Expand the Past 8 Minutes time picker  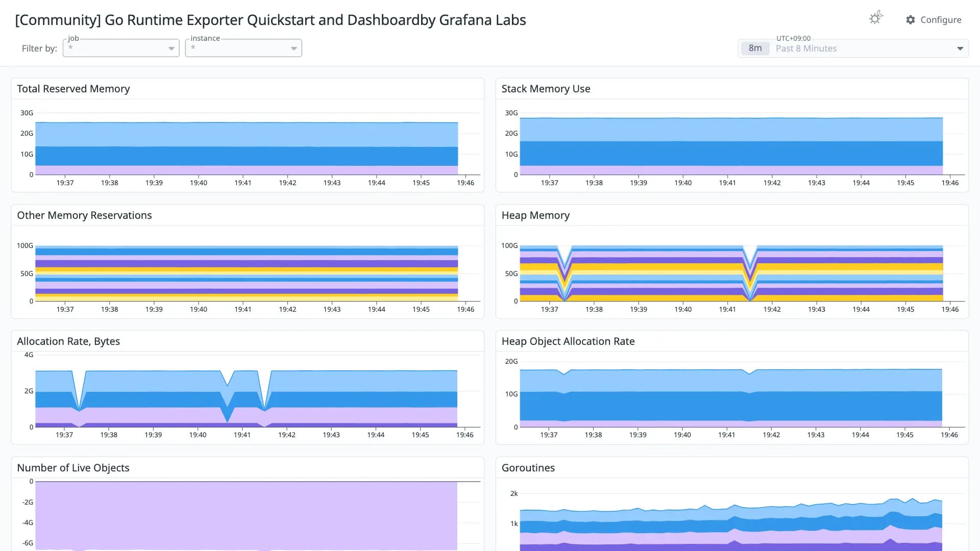point(853,48)
